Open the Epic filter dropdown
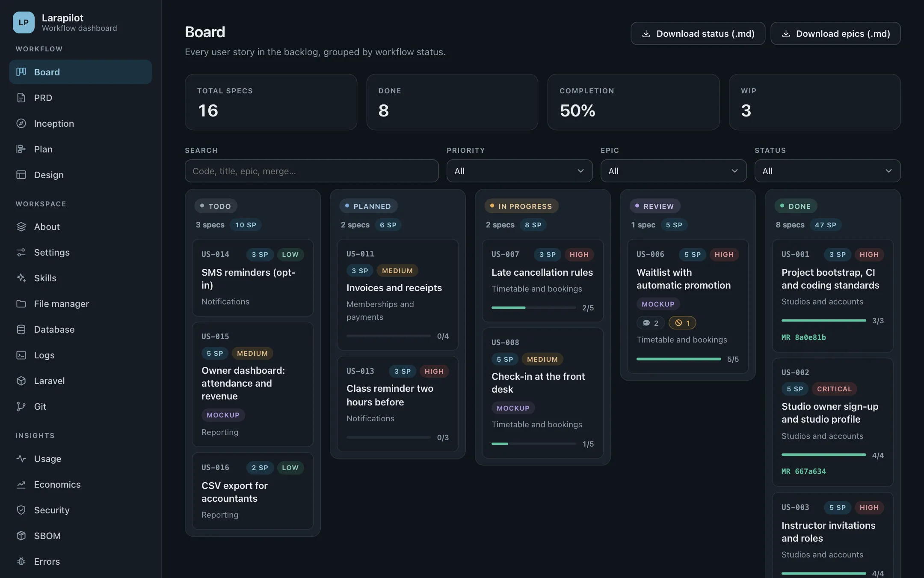This screenshot has width=924, height=578. (673, 171)
